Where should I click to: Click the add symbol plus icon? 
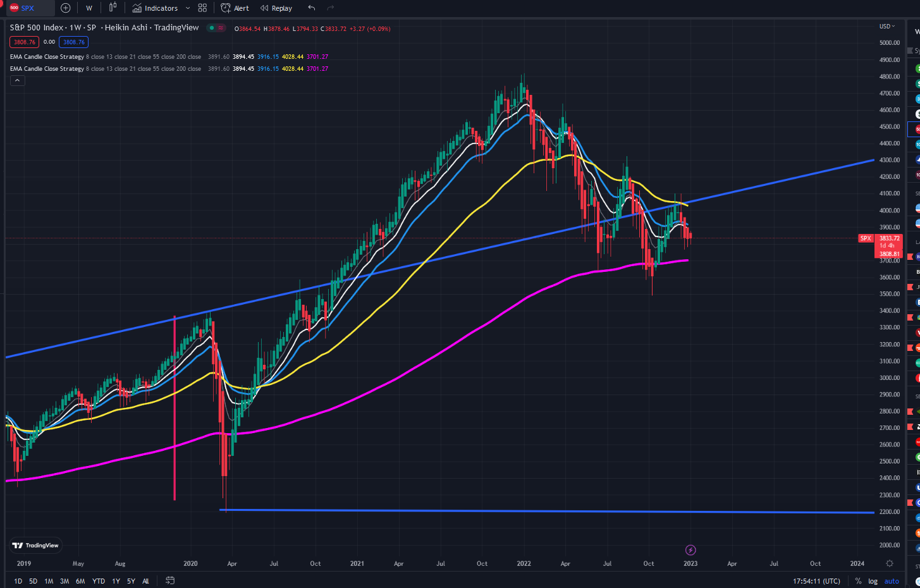tap(66, 8)
